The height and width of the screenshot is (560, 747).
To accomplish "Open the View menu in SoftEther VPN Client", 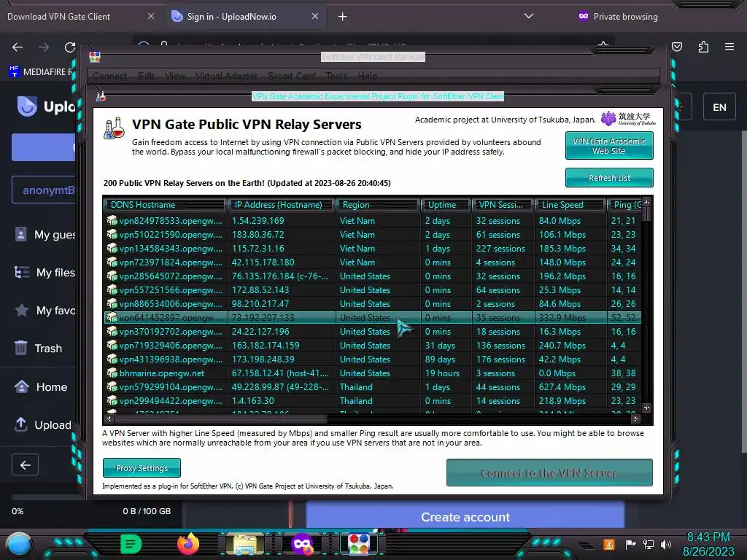I will click(x=175, y=76).
